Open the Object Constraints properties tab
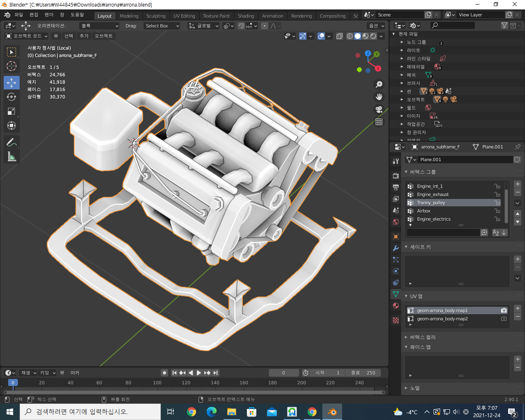 click(395, 283)
